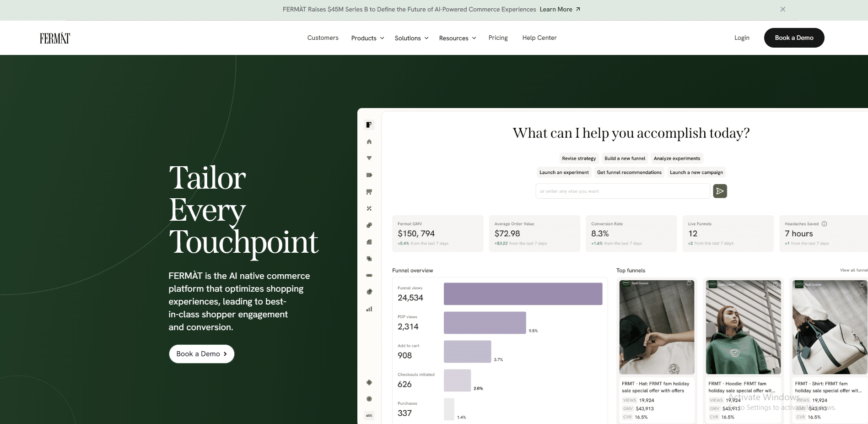Click the percent discount icon in sidebar
Screen dimensions: 868x424
pos(369,209)
